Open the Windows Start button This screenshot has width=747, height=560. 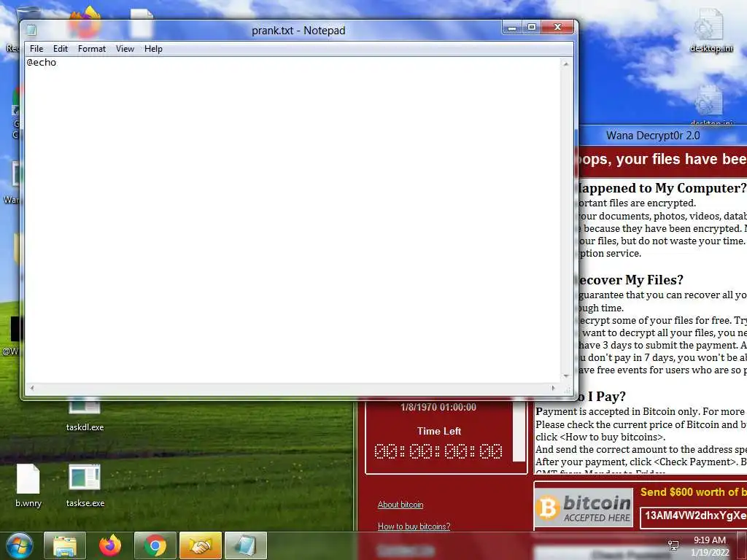point(19,545)
